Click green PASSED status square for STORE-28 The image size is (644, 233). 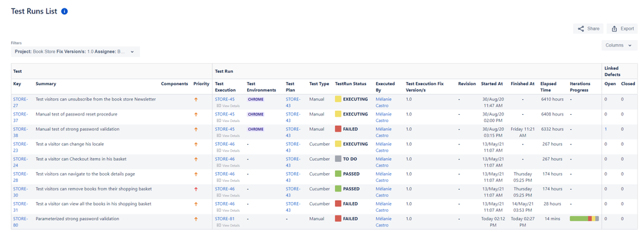coord(338,174)
